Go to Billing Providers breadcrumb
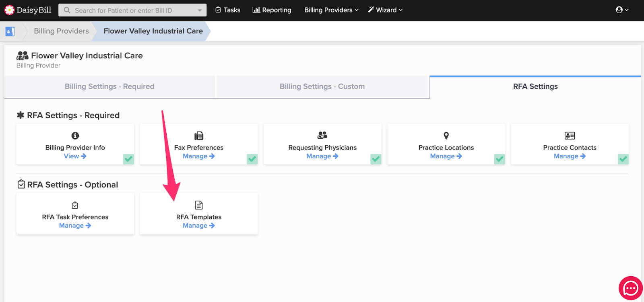 (61, 31)
